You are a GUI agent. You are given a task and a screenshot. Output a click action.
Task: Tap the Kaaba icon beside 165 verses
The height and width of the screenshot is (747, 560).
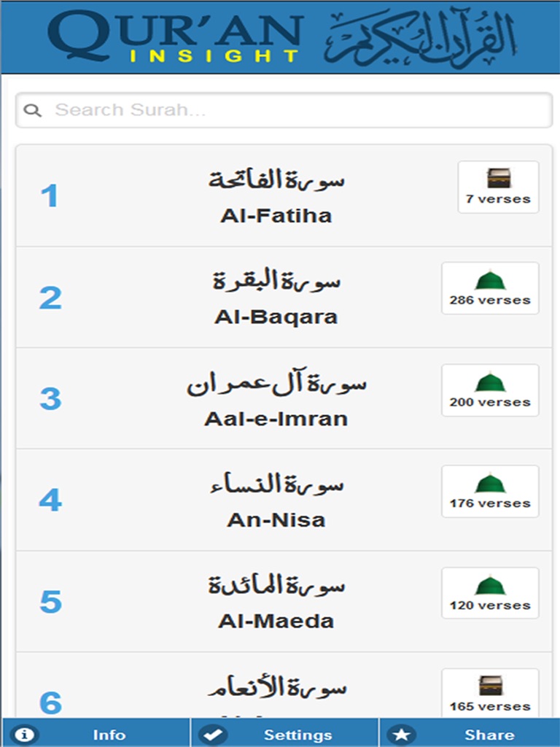[490, 686]
